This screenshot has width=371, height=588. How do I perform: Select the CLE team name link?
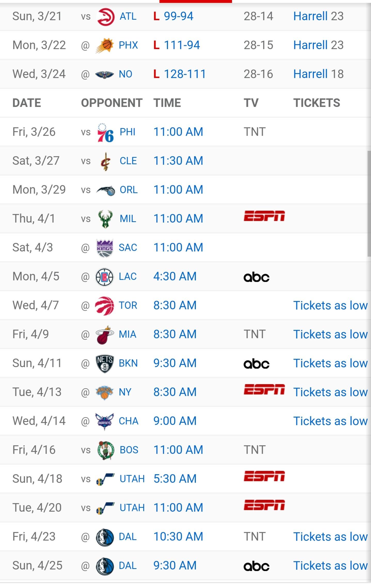(x=128, y=161)
